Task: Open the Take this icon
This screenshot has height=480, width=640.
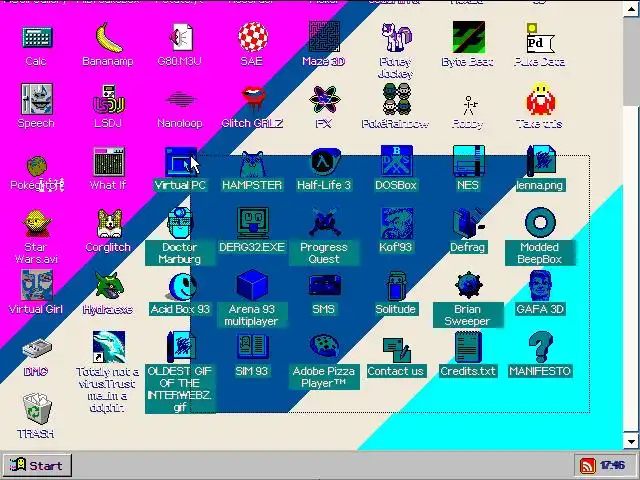Action: (x=540, y=99)
